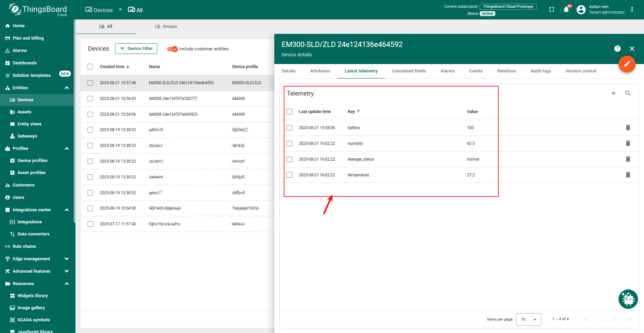Open the Audit logs tab

[541, 71]
